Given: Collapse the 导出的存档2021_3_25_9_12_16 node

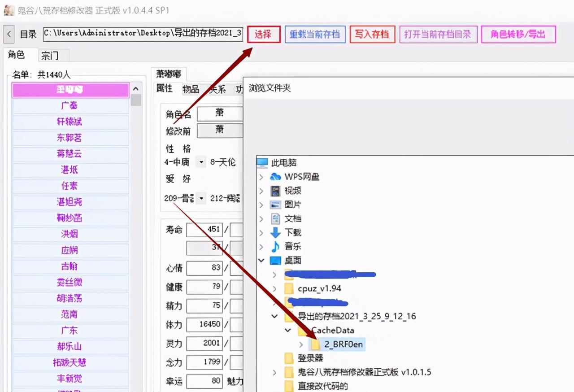Looking at the screenshot, I should 275,316.
